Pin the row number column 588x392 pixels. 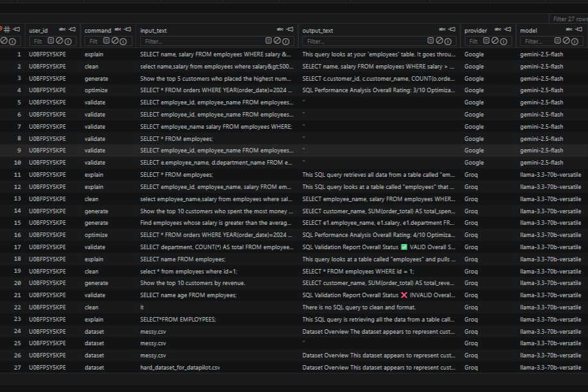17,29
